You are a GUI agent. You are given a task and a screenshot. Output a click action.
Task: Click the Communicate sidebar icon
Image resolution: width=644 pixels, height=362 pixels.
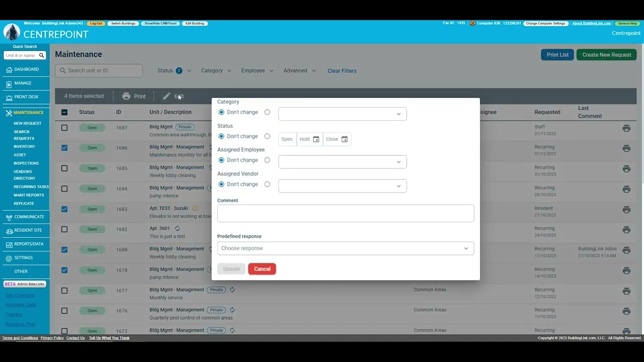click(x=9, y=217)
